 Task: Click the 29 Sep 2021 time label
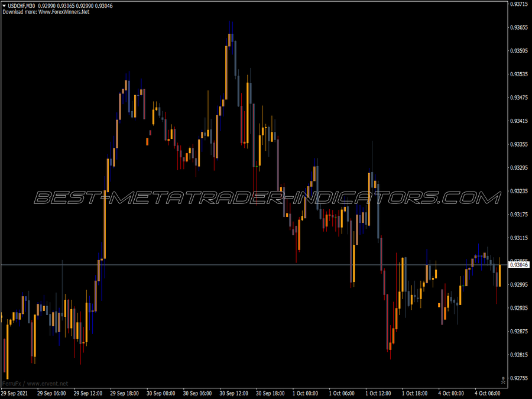tap(14, 394)
